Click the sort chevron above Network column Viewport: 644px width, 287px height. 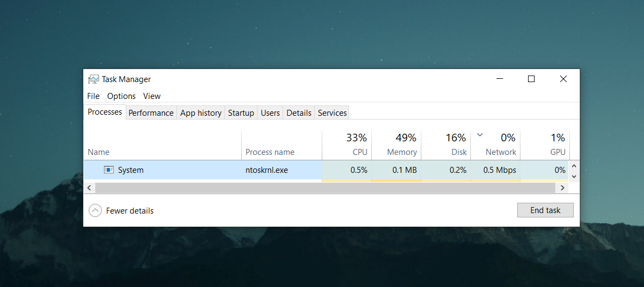point(479,134)
